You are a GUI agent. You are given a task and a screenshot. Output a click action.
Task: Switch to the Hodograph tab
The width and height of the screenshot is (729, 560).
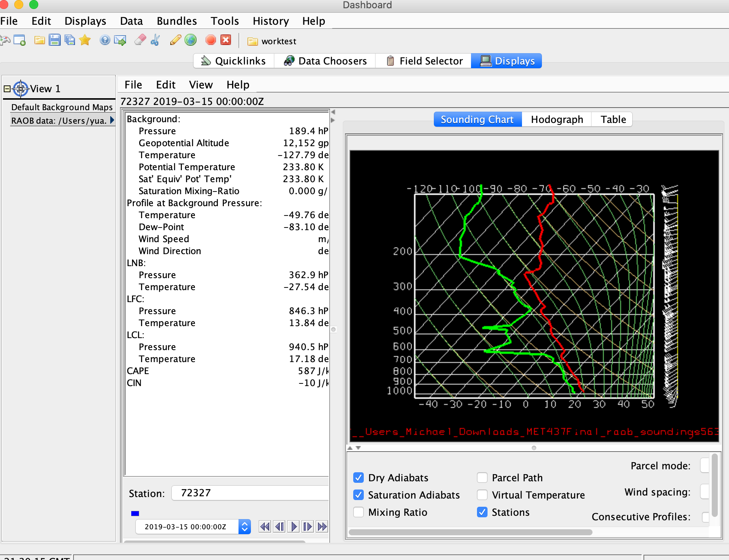556,120
